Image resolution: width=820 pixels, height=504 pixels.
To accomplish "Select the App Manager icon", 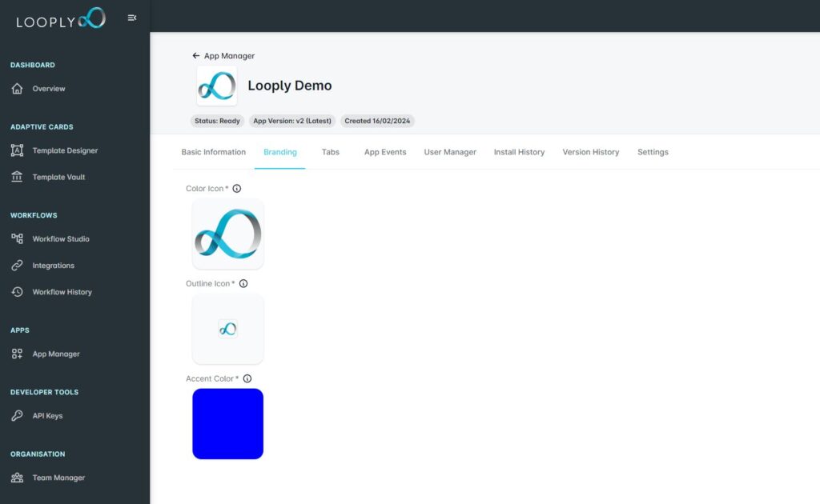I will point(18,354).
